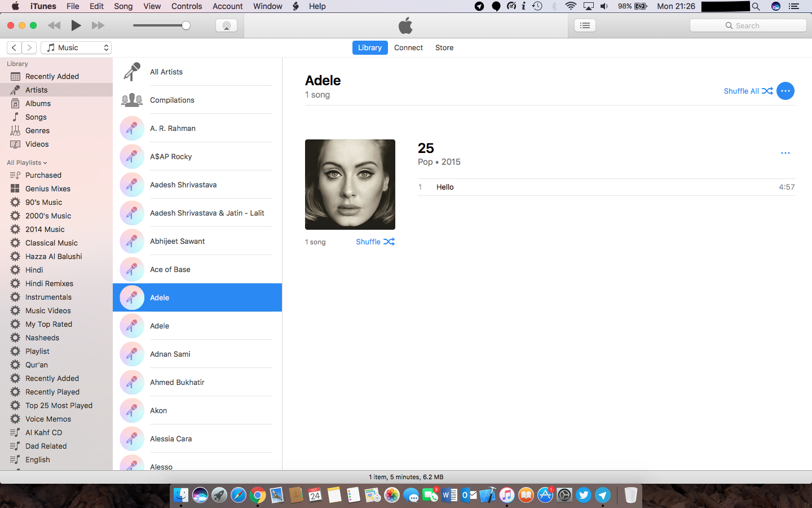This screenshot has width=812, height=508.
Task: Play the current track
Action: click(76, 25)
